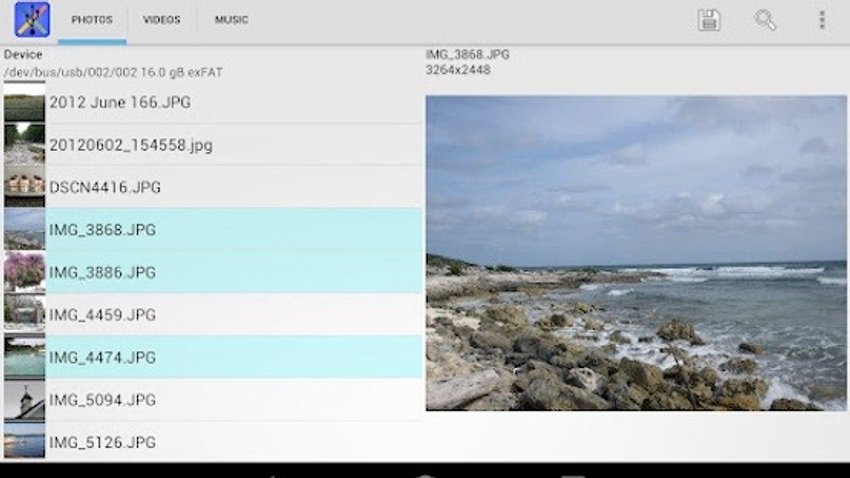Click flower thumbnail of IMG_3886.JPG

coord(24,272)
